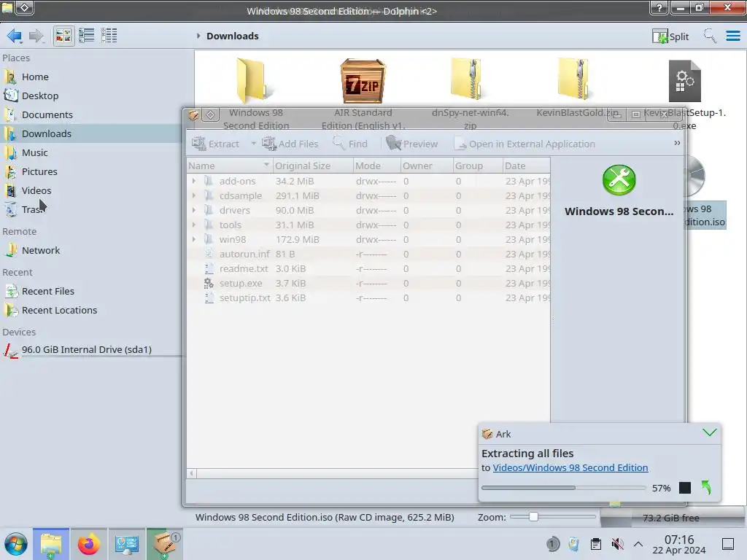Open Firefox from the taskbar
Image resolution: width=747 pixels, height=560 pixels.
[88, 544]
